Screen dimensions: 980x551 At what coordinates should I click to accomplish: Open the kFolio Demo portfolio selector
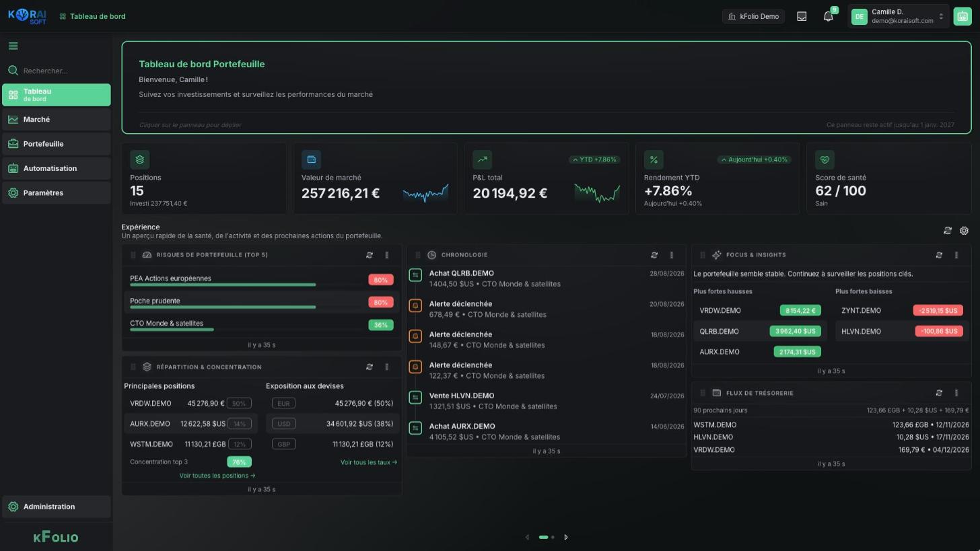(753, 16)
